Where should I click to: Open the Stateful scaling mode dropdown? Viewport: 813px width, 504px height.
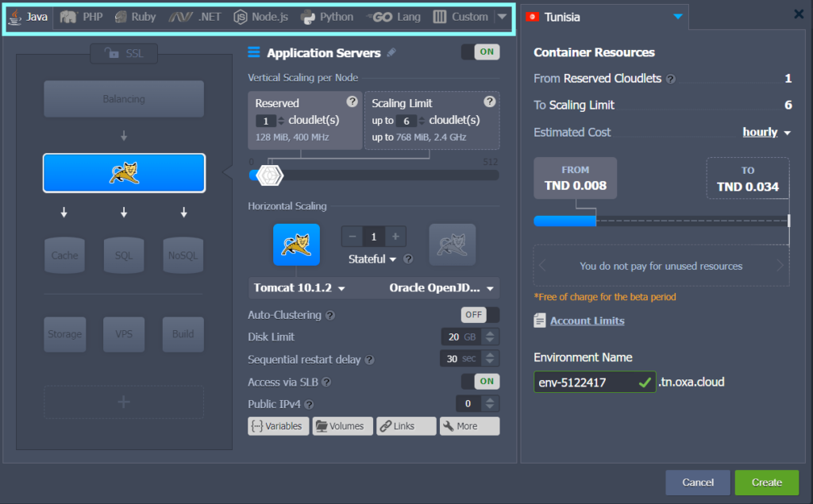pyautogui.click(x=372, y=259)
